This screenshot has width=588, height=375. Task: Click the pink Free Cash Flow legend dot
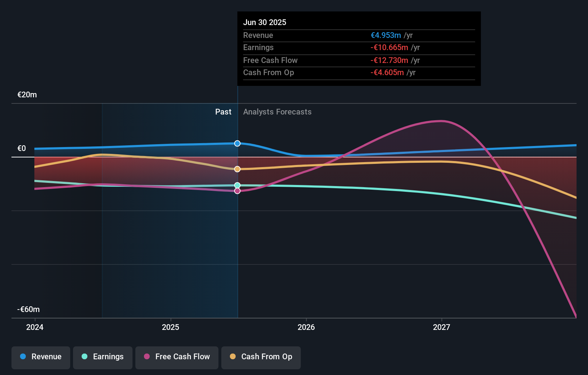click(146, 357)
